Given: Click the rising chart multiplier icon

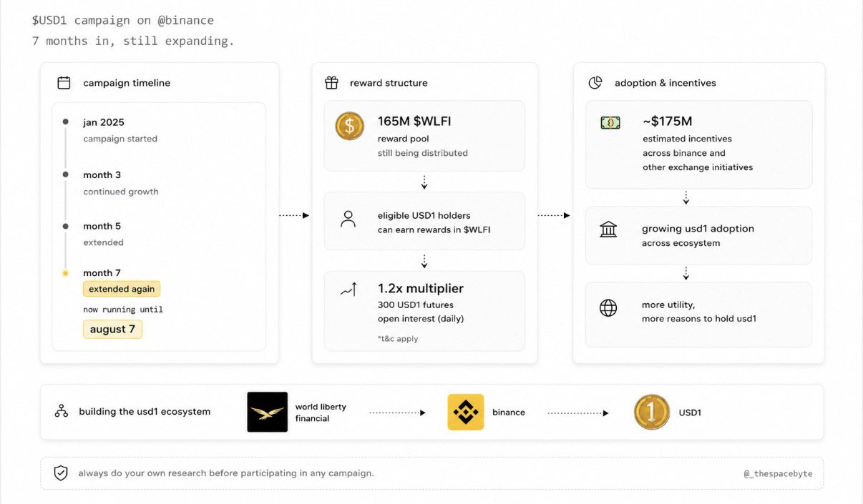Looking at the screenshot, I should point(348,290).
